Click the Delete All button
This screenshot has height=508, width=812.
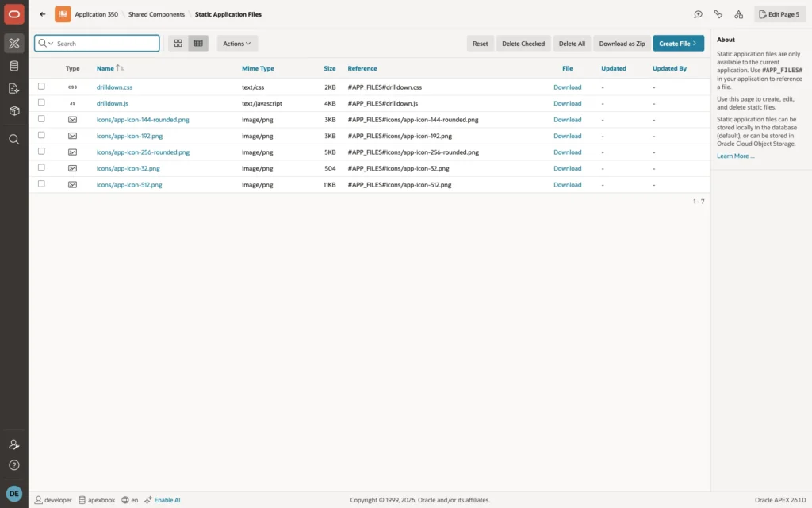572,44
